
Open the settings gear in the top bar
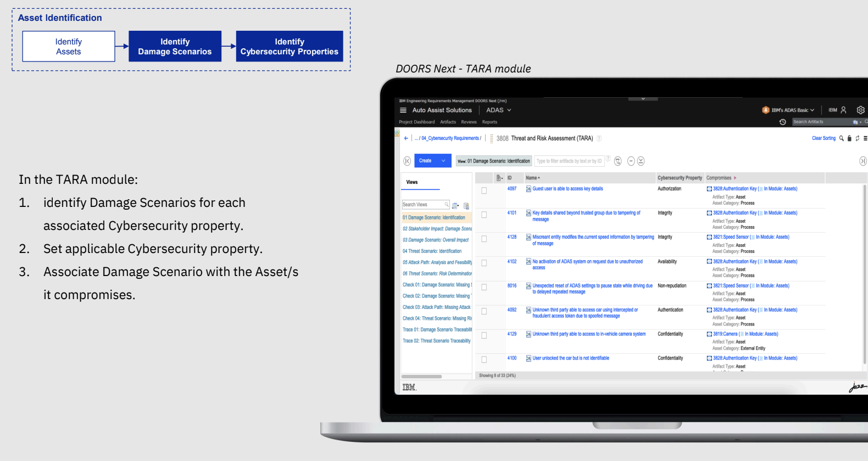pos(860,110)
